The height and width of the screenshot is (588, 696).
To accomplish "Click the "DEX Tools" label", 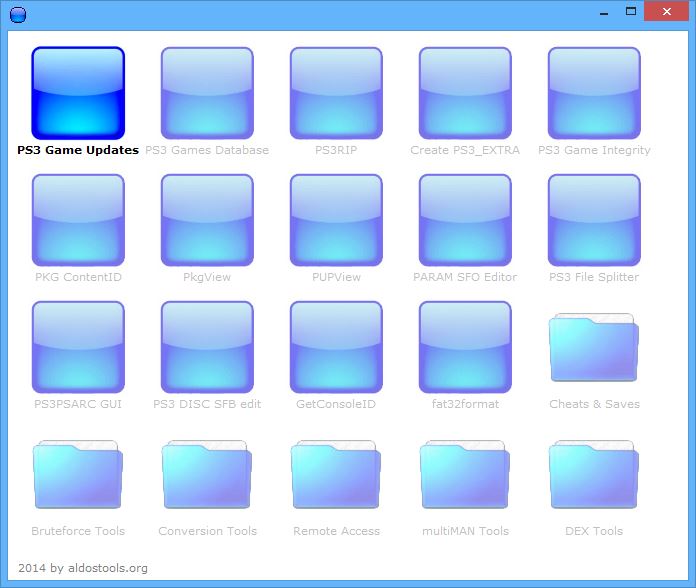I will point(594,531).
